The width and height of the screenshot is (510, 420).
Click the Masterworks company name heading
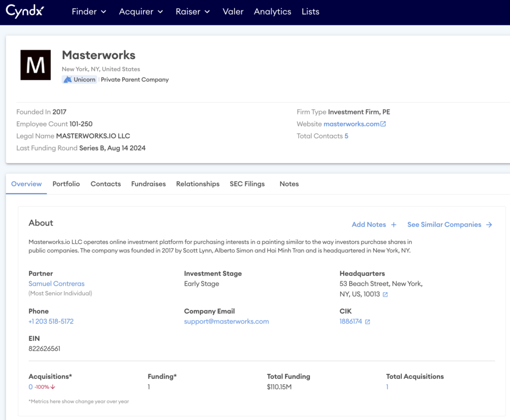[99, 55]
